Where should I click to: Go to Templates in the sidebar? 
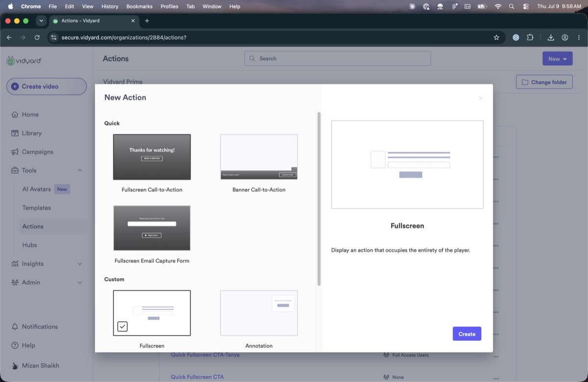pyautogui.click(x=37, y=208)
